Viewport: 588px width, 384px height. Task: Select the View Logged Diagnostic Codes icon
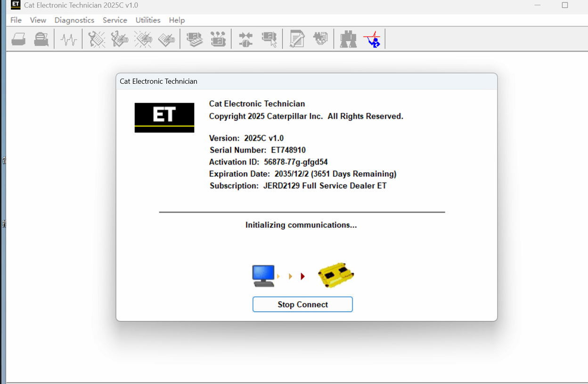[119, 39]
